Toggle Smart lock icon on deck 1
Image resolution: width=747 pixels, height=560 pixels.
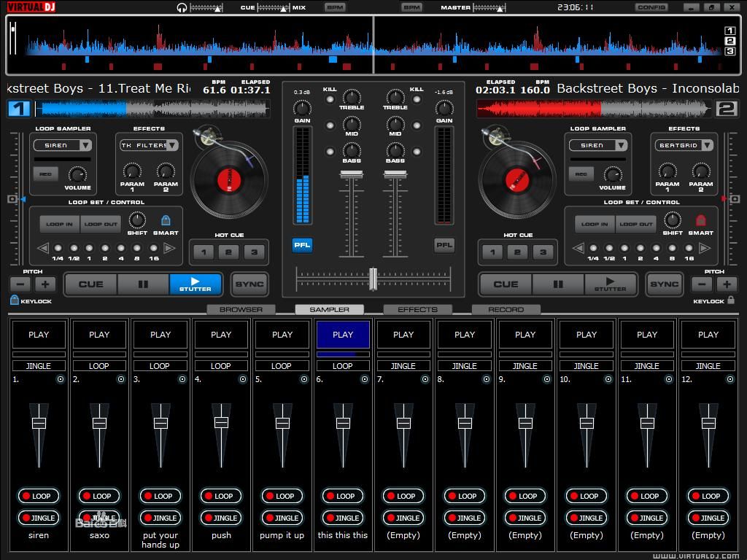166,220
